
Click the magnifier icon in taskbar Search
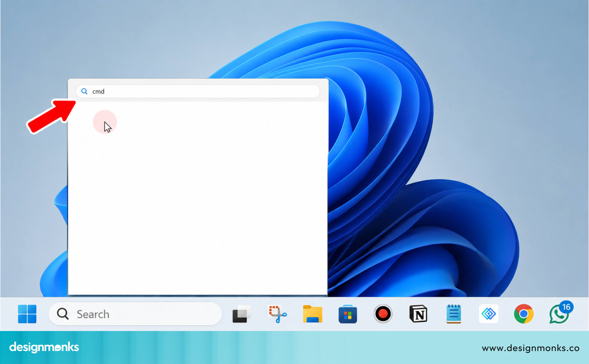coord(63,314)
